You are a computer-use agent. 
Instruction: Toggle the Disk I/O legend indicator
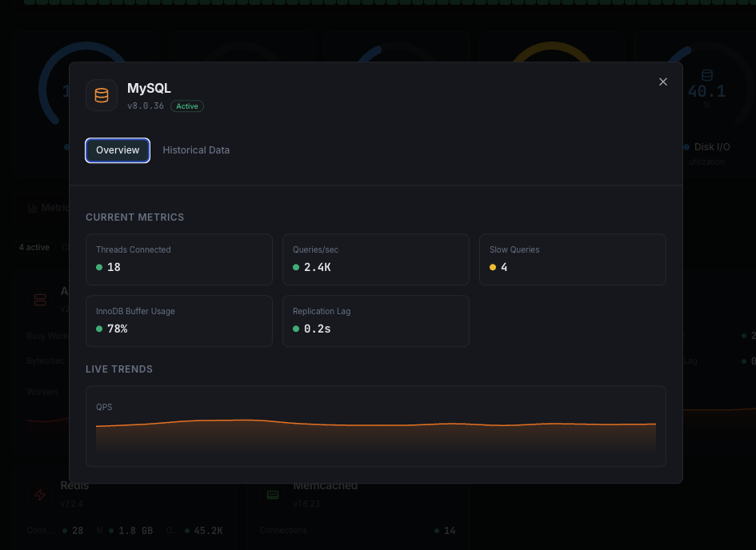tap(687, 147)
